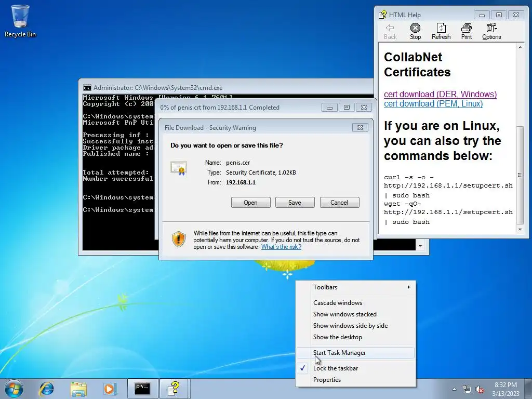
Task: Choose Show the desktop
Action: (356, 337)
